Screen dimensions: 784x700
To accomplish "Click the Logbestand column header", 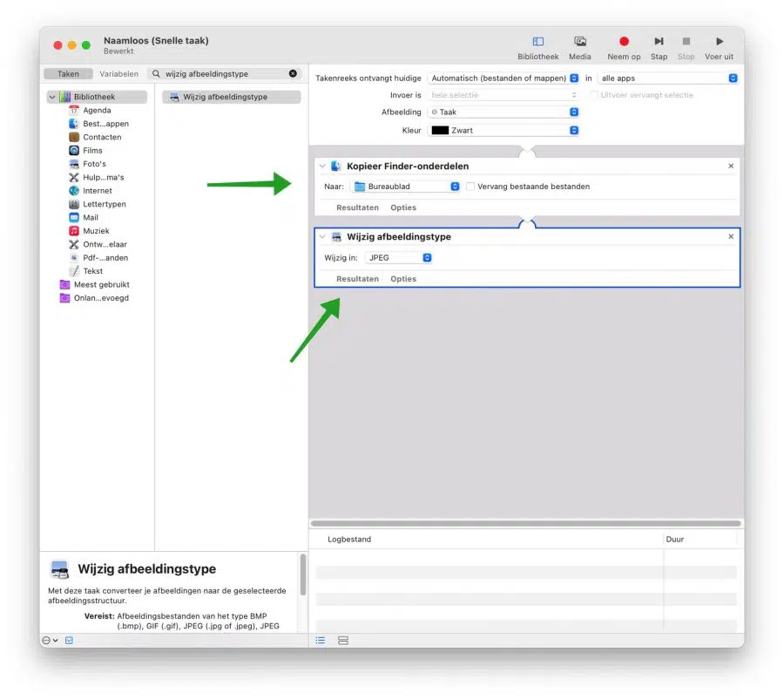I will (x=349, y=540).
